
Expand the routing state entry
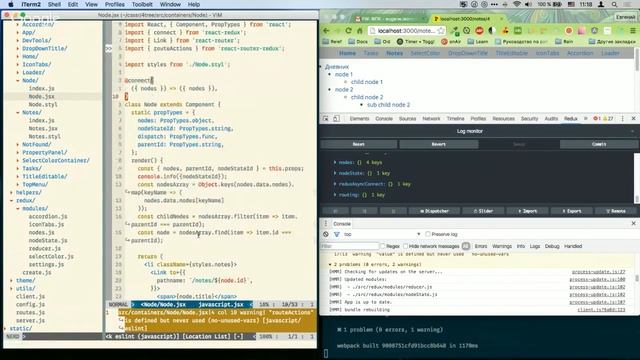point(335,195)
